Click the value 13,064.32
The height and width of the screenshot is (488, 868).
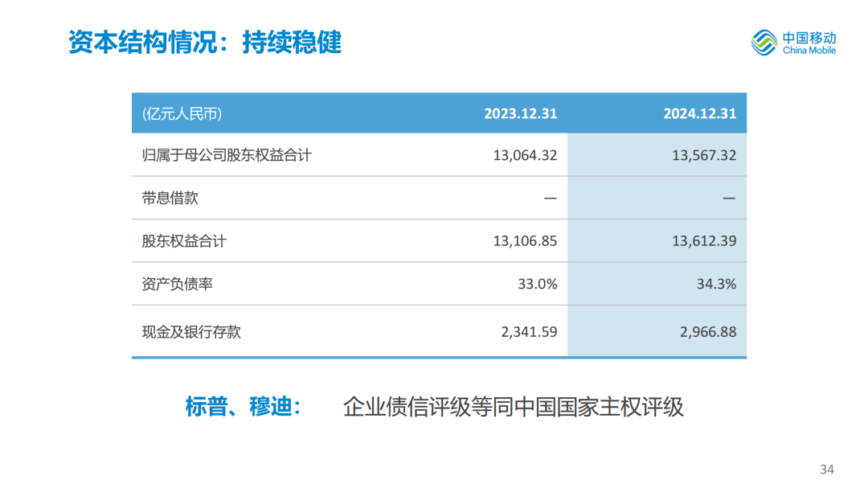[525, 155]
